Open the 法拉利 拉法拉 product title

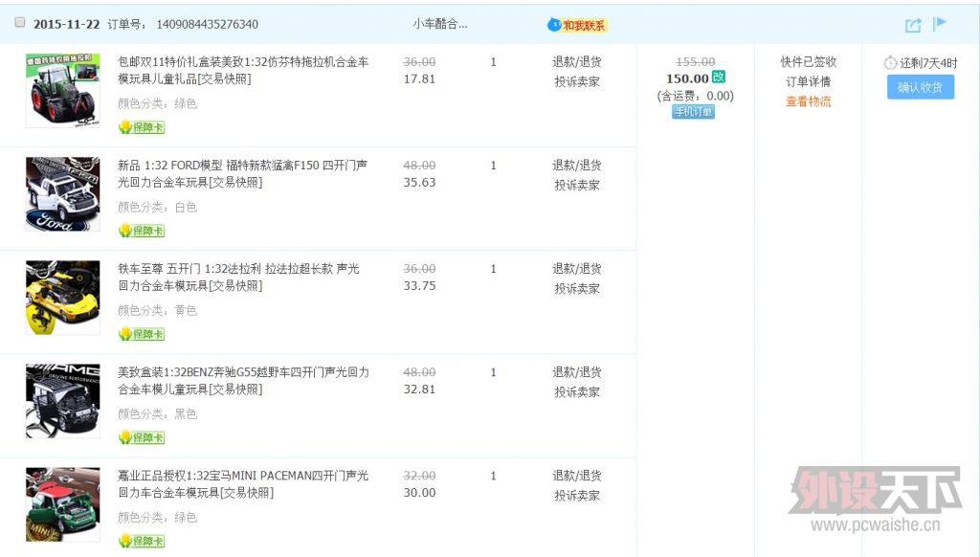(x=238, y=277)
